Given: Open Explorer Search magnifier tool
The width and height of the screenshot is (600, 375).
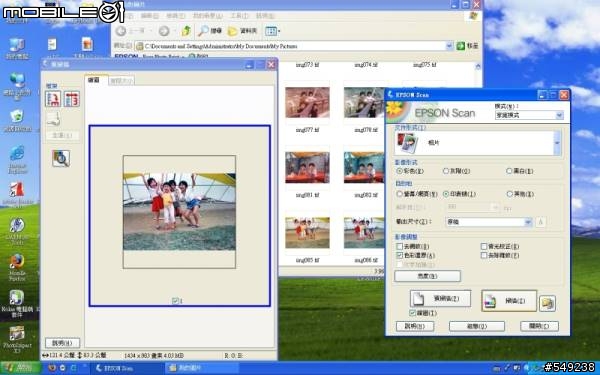Looking at the screenshot, I should coord(210,31).
